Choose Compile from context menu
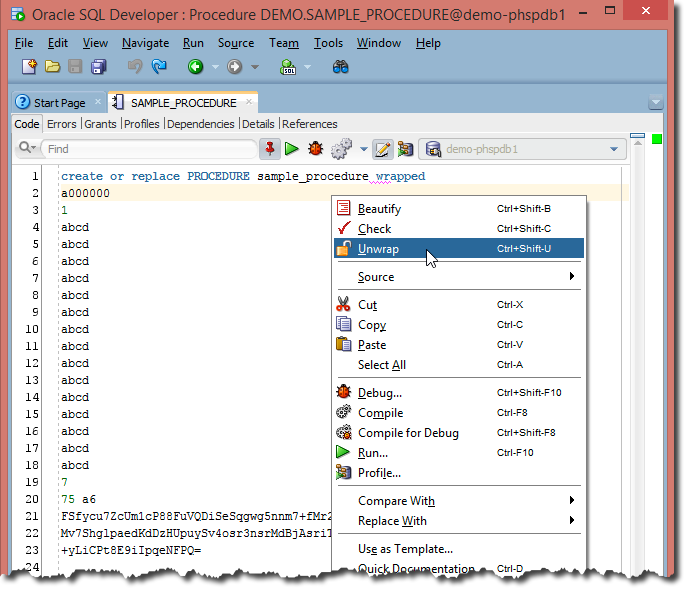The height and width of the screenshot is (589, 684). pyautogui.click(x=458, y=412)
